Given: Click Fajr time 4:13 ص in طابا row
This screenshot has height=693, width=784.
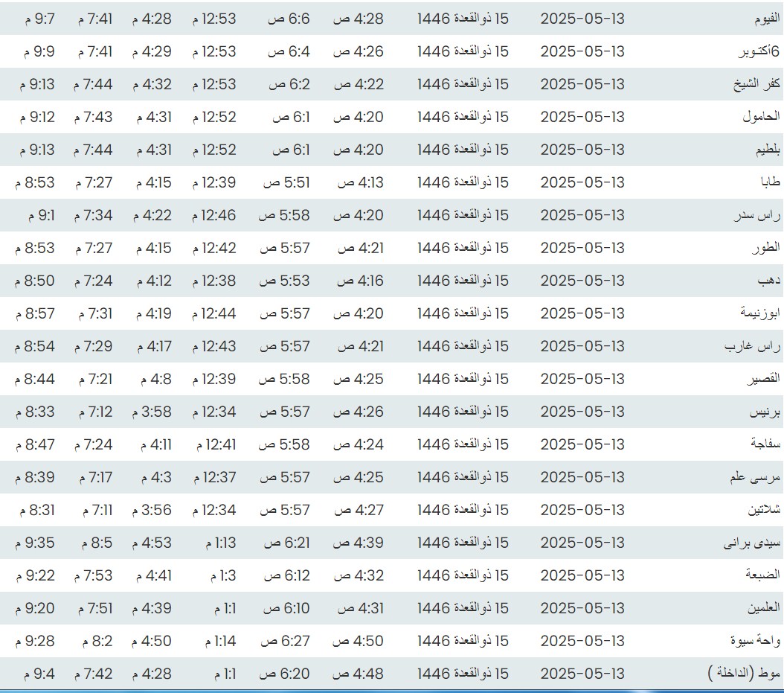Looking at the screenshot, I should point(360,182).
